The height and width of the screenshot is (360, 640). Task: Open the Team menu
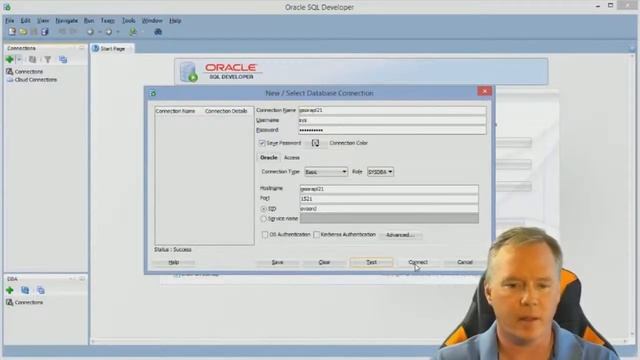click(108, 20)
